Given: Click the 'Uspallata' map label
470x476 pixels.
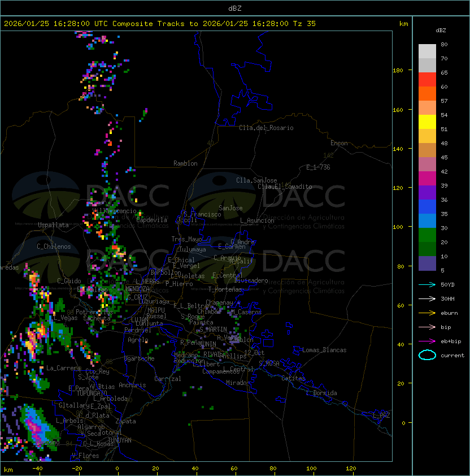Looking at the screenshot, I should coord(53,225).
